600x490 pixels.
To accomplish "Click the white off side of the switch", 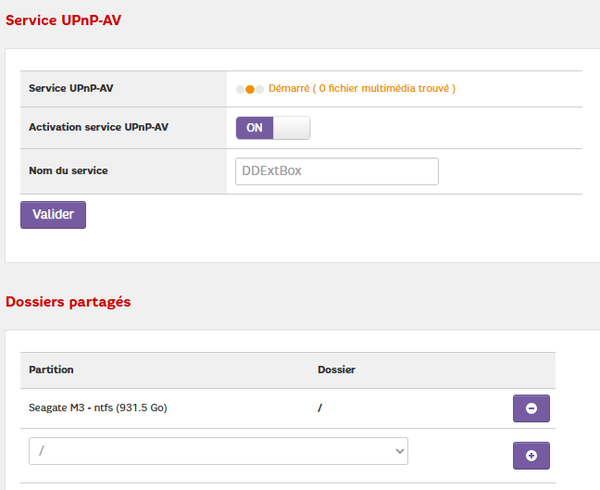I will pyautogui.click(x=291, y=128).
